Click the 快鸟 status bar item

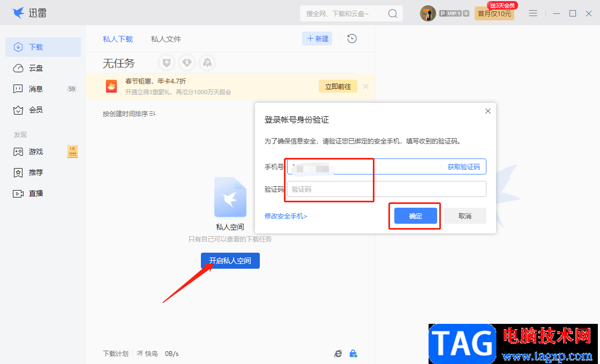coord(147,354)
